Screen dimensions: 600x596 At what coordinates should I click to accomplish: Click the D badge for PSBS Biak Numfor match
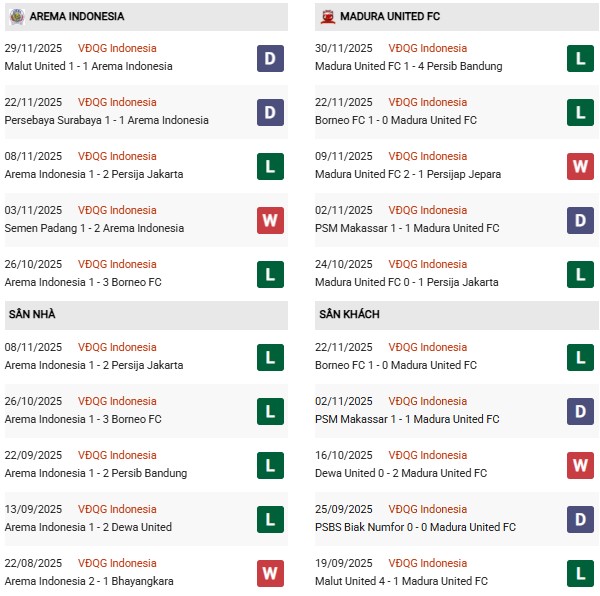[581, 519]
